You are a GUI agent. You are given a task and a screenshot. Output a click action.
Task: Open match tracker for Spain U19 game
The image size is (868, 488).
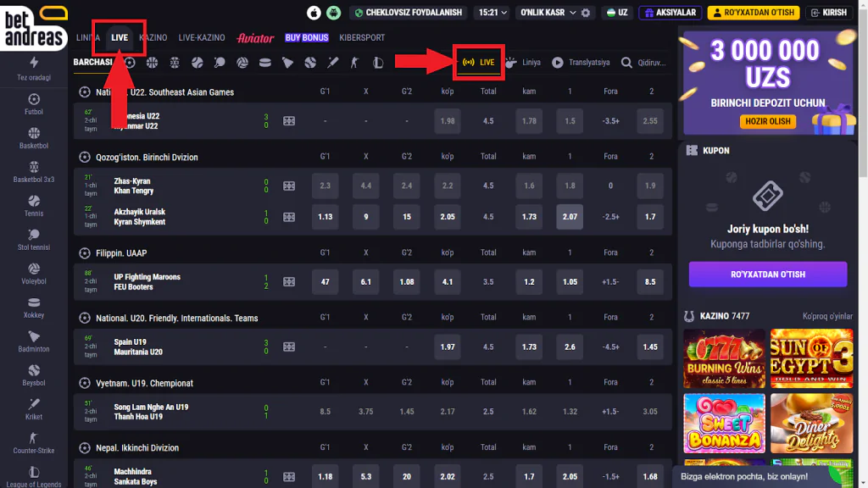click(x=289, y=347)
